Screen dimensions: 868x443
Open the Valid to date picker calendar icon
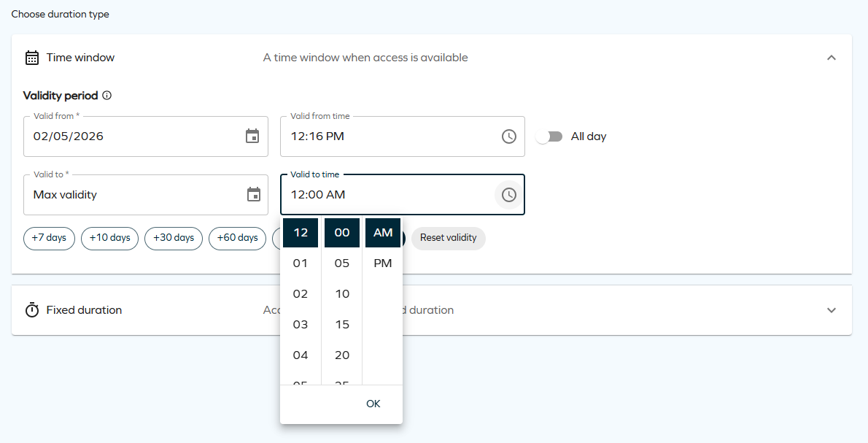(253, 194)
